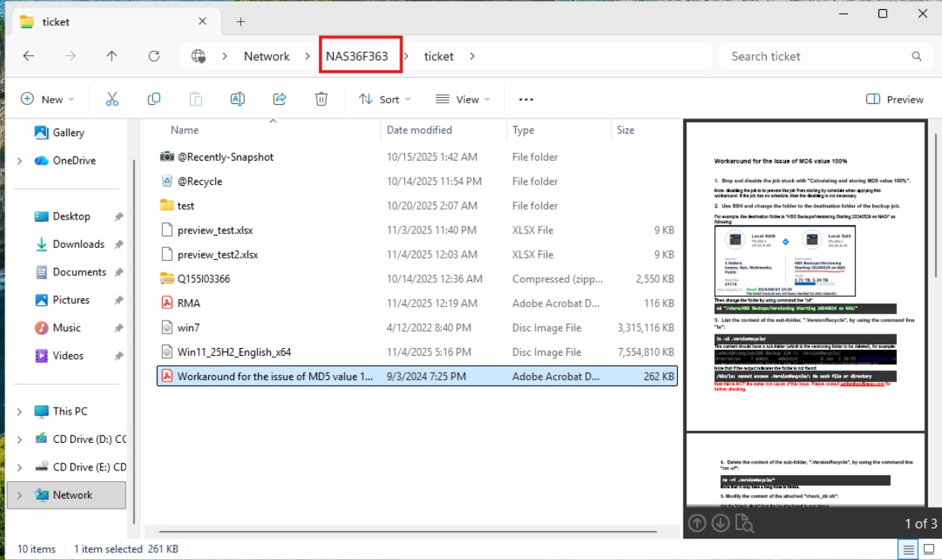This screenshot has width=942, height=560.
Task: Switch to large thumbnails view icon
Action: click(928, 549)
